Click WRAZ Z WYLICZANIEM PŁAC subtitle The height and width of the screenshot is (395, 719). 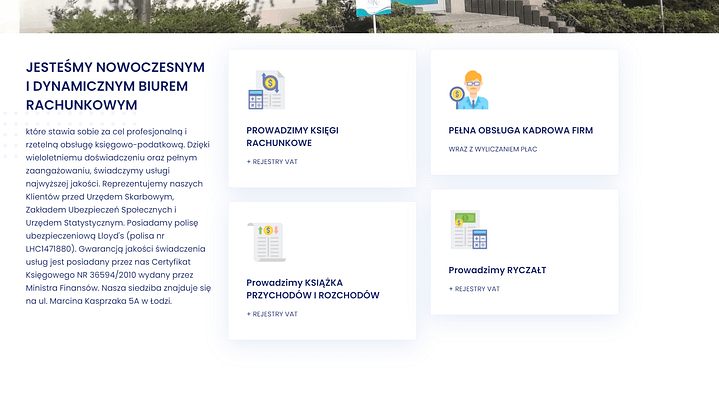pos(492,149)
